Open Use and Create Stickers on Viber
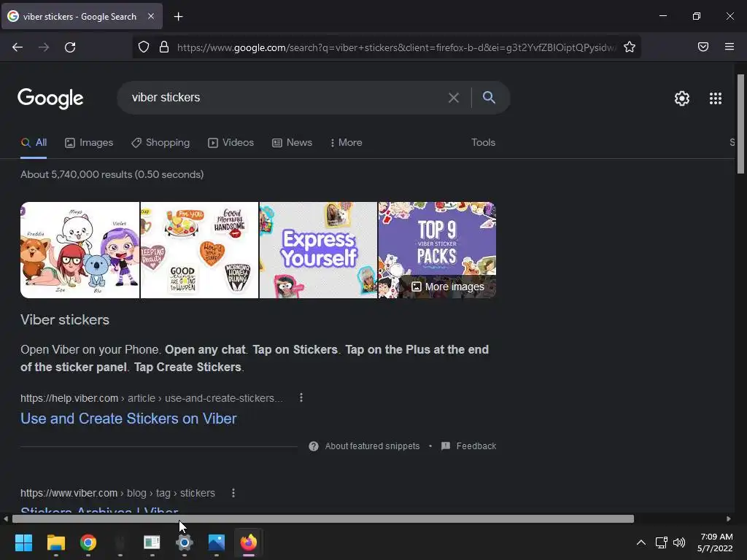Image resolution: width=747 pixels, height=560 pixels. [128, 419]
